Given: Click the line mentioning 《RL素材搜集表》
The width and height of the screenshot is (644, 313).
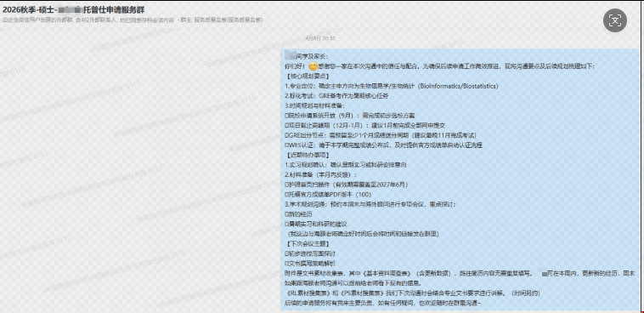Looking at the screenshot, I should 412,293.
